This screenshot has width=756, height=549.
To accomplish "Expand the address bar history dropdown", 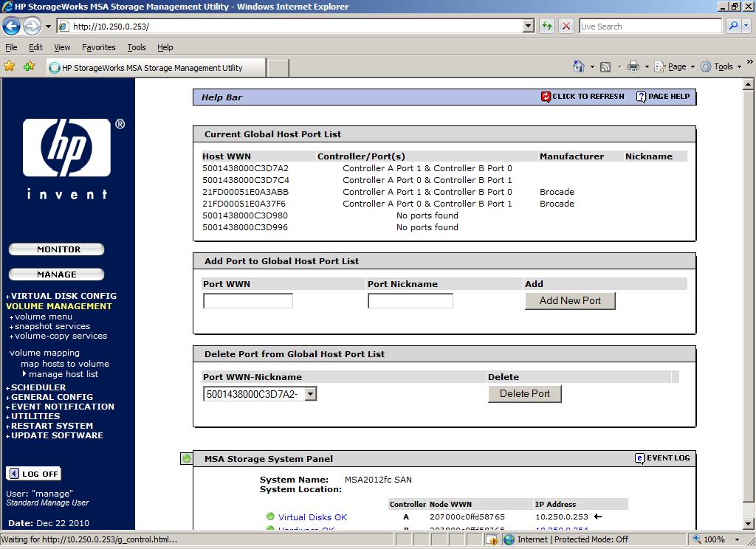I will click(x=529, y=26).
